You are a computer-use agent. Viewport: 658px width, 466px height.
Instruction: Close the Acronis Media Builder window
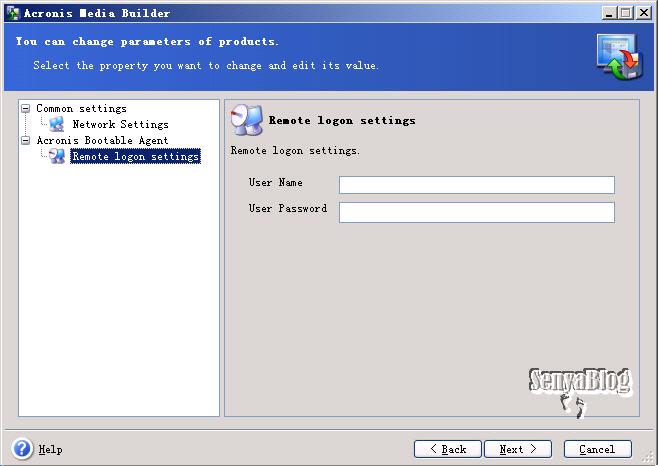[x=643, y=13]
